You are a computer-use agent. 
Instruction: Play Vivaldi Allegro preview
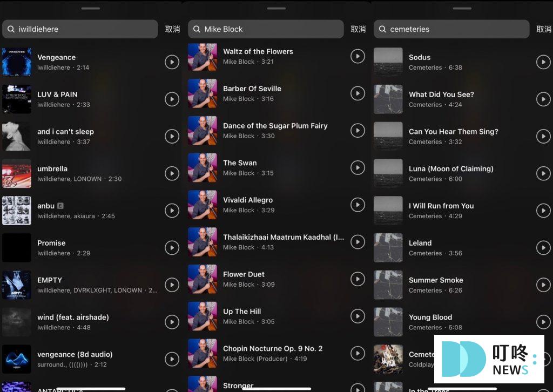coord(358,205)
